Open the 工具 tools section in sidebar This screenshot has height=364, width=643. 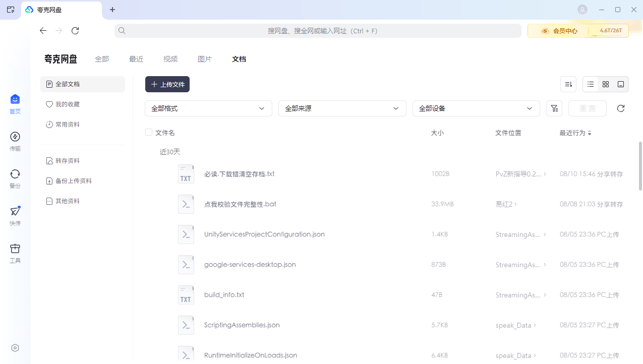(15, 254)
